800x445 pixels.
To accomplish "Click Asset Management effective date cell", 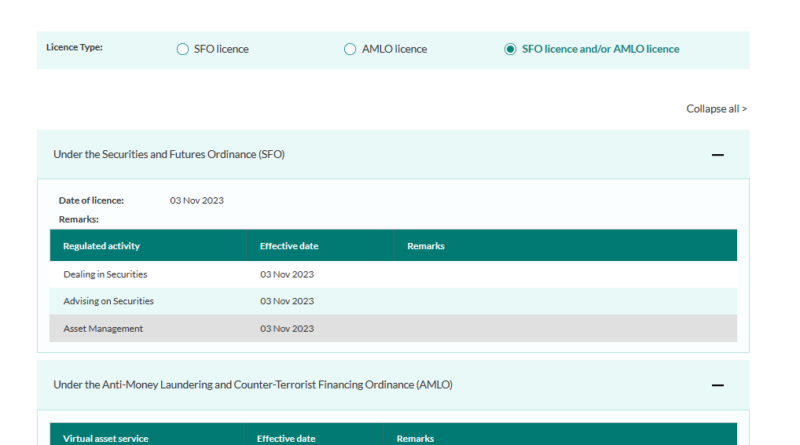I will tap(287, 328).
